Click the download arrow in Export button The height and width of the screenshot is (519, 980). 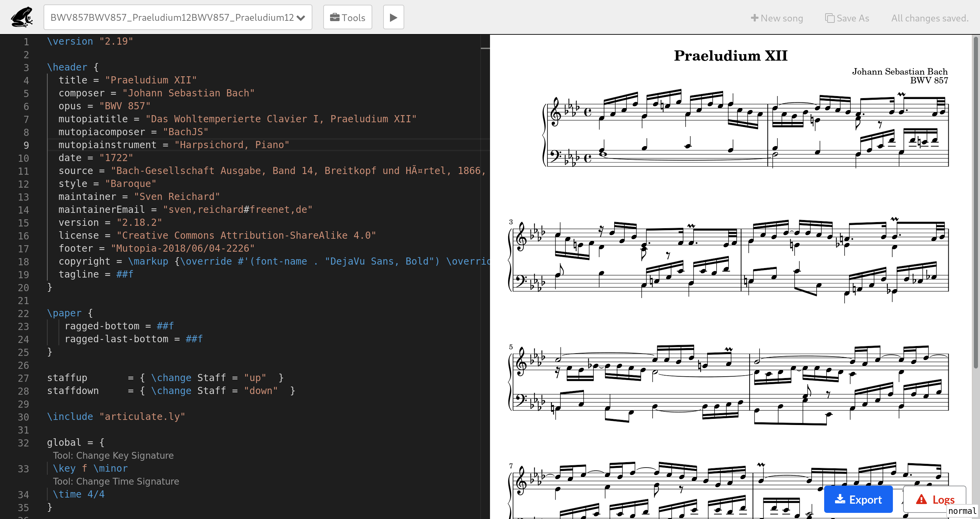pos(840,499)
